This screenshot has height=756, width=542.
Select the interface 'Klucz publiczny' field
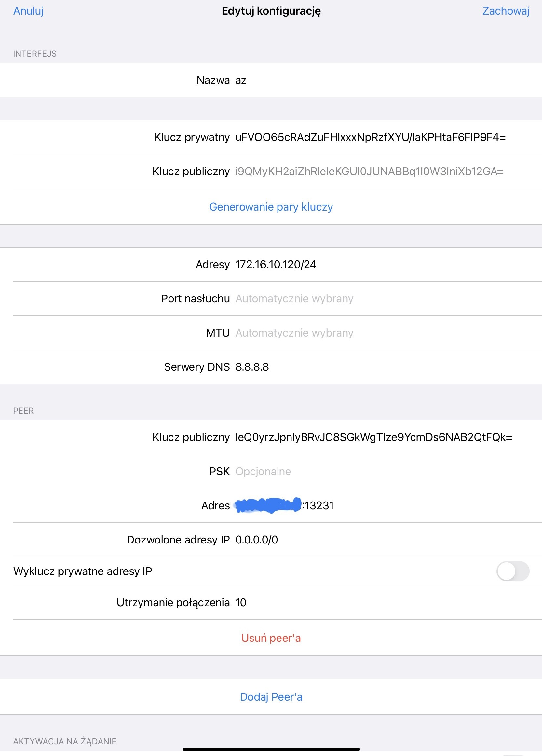click(x=370, y=172)
